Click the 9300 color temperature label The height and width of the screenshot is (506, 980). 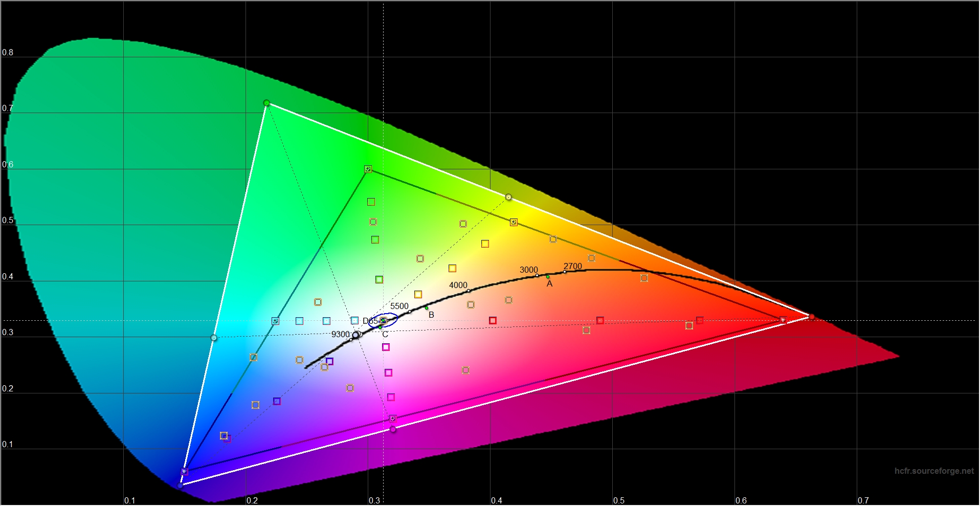click(341, 335)
